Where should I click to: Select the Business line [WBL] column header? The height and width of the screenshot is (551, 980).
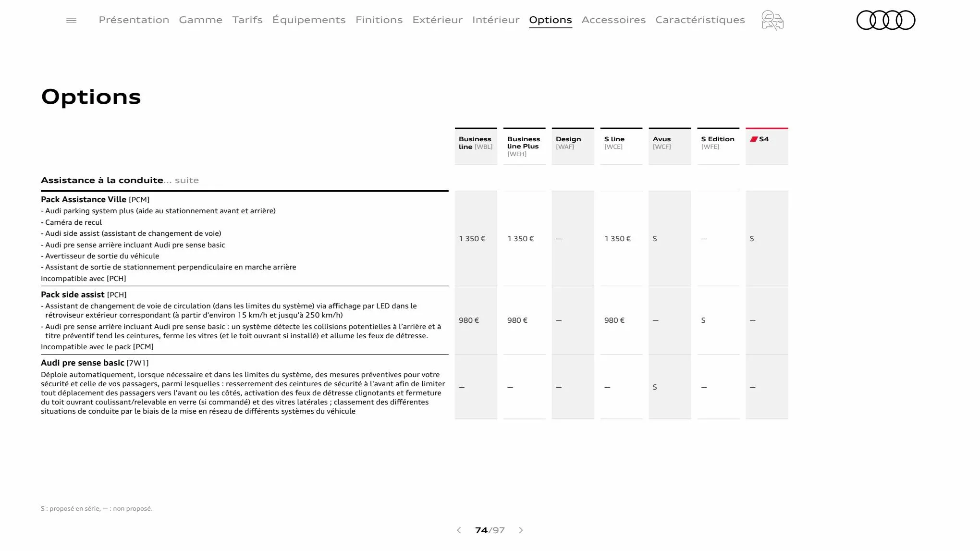coord(476,146)
